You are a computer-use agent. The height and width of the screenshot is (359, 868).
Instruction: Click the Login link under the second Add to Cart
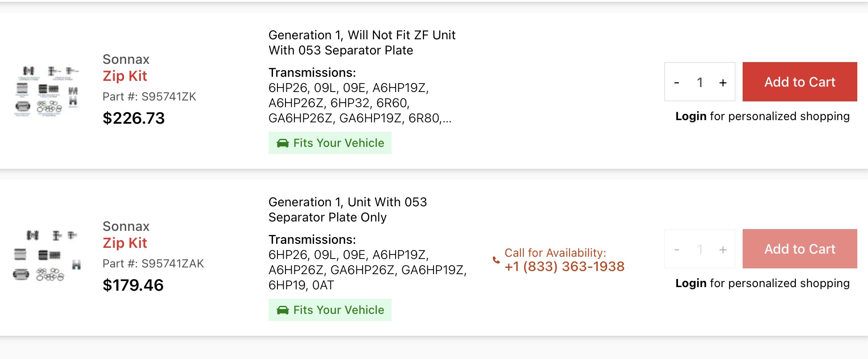click(691, 283)
